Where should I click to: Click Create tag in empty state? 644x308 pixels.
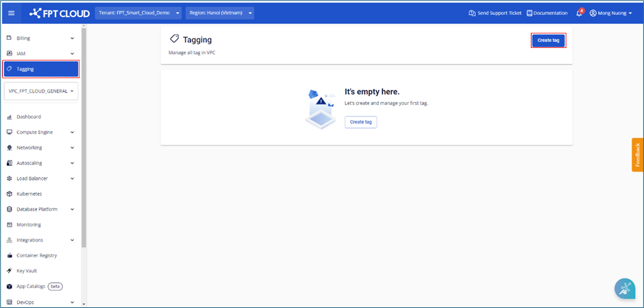point(360,122)
